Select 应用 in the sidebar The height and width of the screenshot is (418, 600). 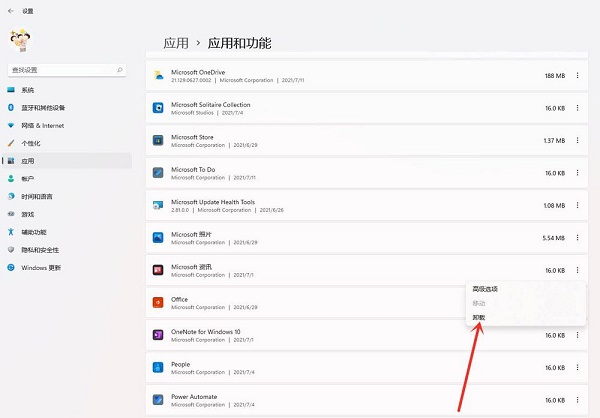pyautogui.click(x=67, y=161)
